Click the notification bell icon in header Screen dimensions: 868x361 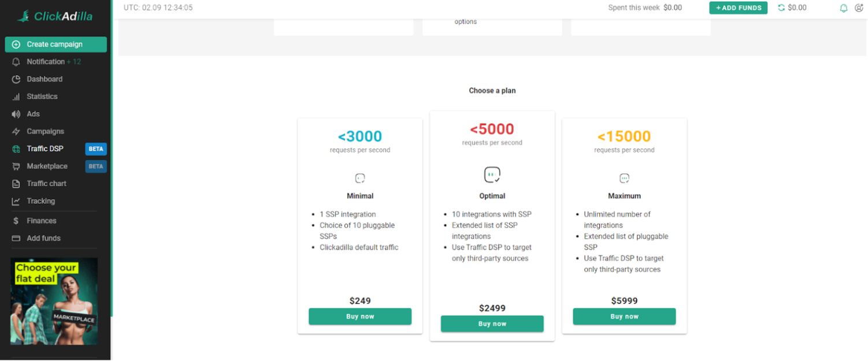844,8
